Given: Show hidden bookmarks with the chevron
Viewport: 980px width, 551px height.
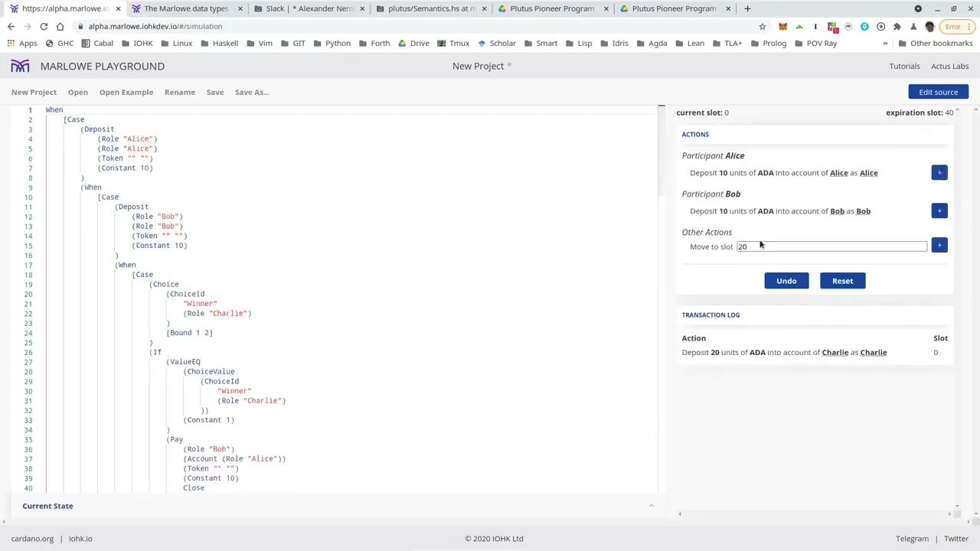Looking at the screenshot, I should (x=885, y=44).
